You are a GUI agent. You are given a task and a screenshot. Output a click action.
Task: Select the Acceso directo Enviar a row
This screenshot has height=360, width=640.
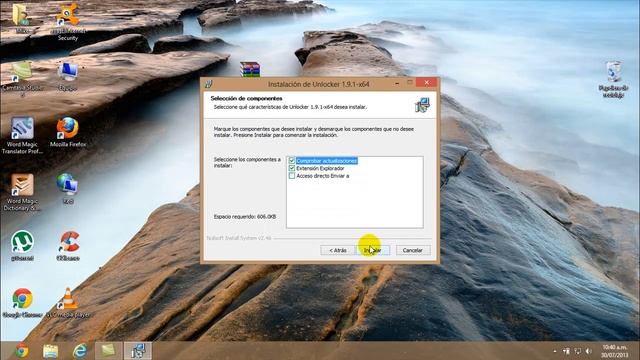[322, 176]
